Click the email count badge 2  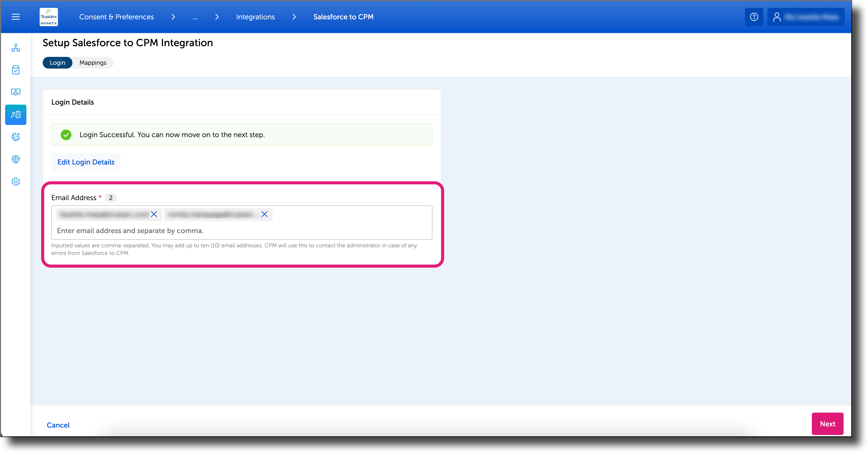click(111, 198)
